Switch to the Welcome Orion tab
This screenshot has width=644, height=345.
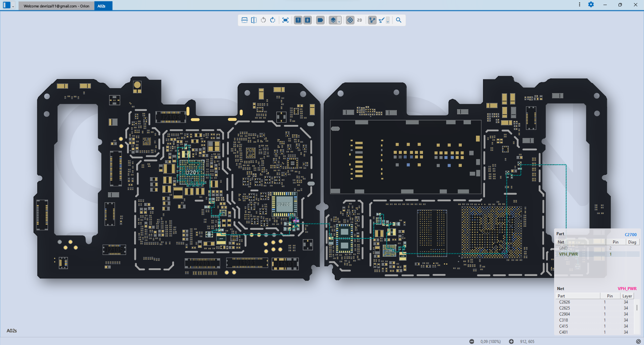tap(56, 6)
